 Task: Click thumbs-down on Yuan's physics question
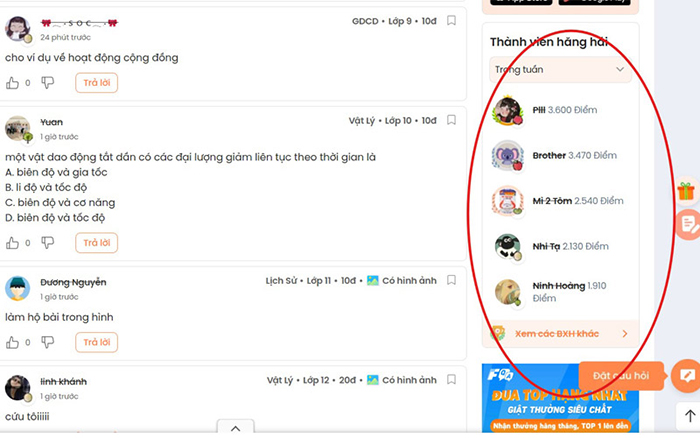48,243
